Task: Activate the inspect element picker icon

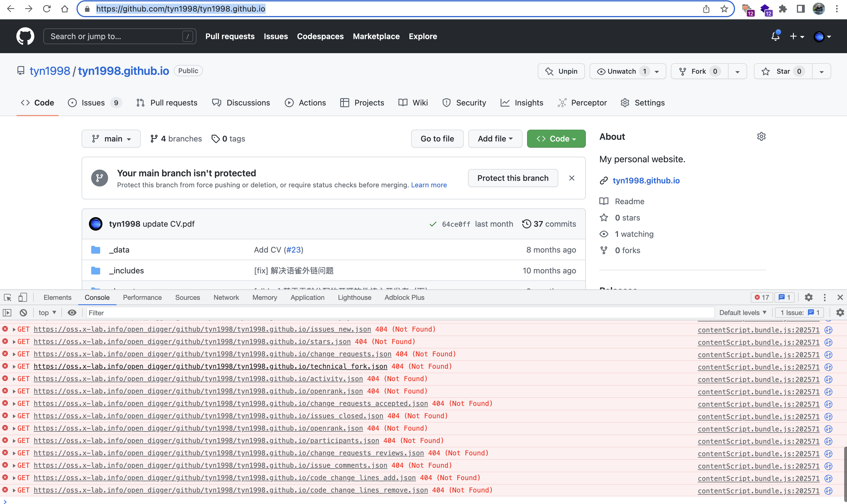Action: [x=8, y=298]
